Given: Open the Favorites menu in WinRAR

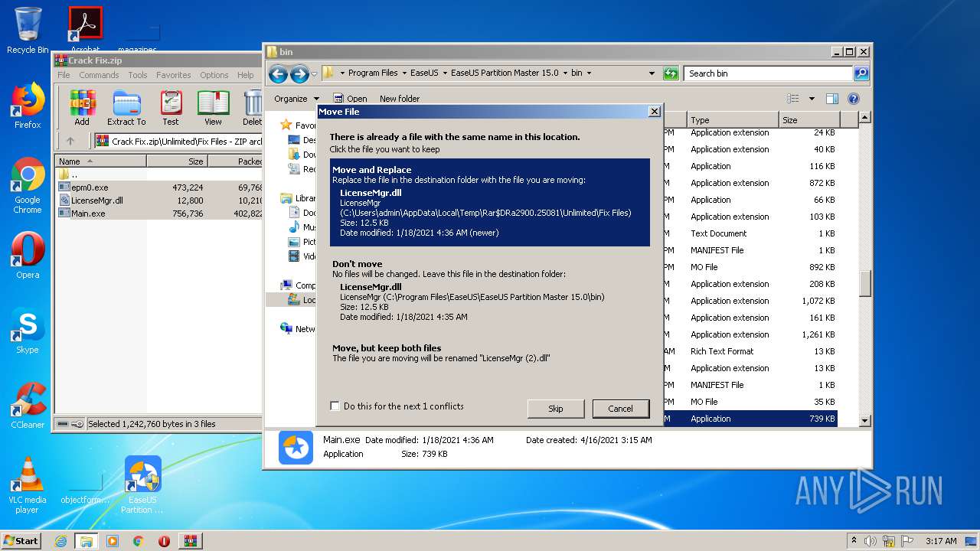Looking at the screenshot, I should (x=174, y=75).
